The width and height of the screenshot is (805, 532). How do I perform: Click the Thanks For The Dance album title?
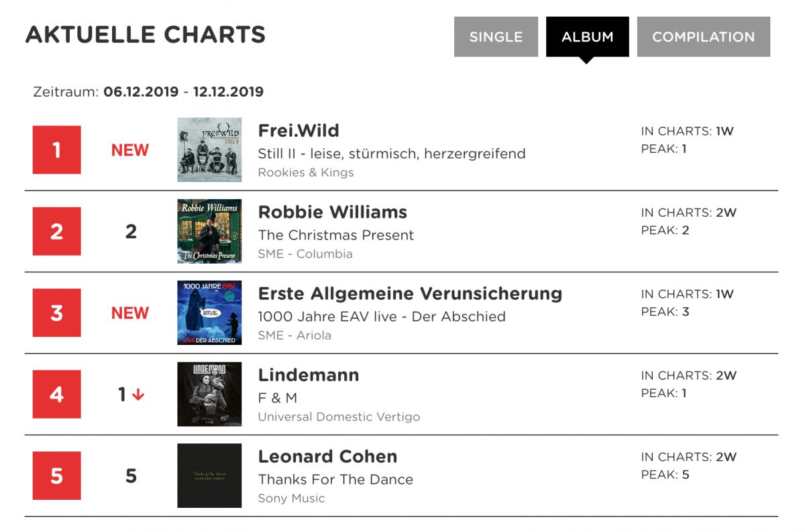coord(335,480)
